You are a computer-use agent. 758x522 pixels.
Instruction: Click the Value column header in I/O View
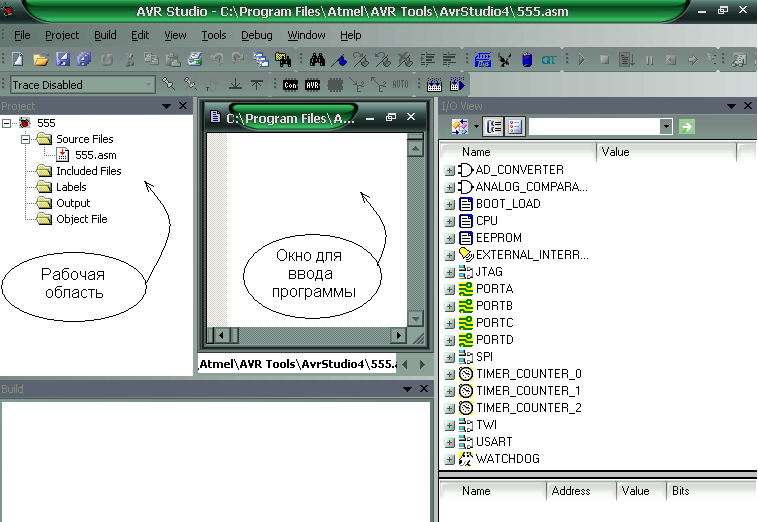[666, 152]
